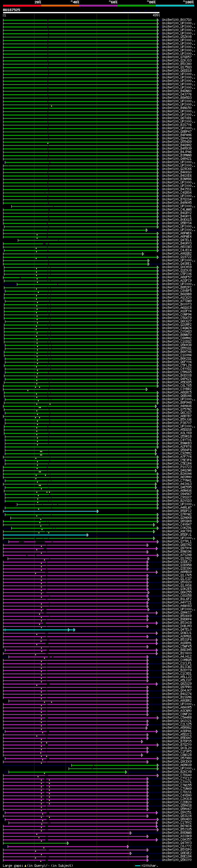Select hit label UniRef100_B3NM86
197x868 pixels.
(177, 179)
